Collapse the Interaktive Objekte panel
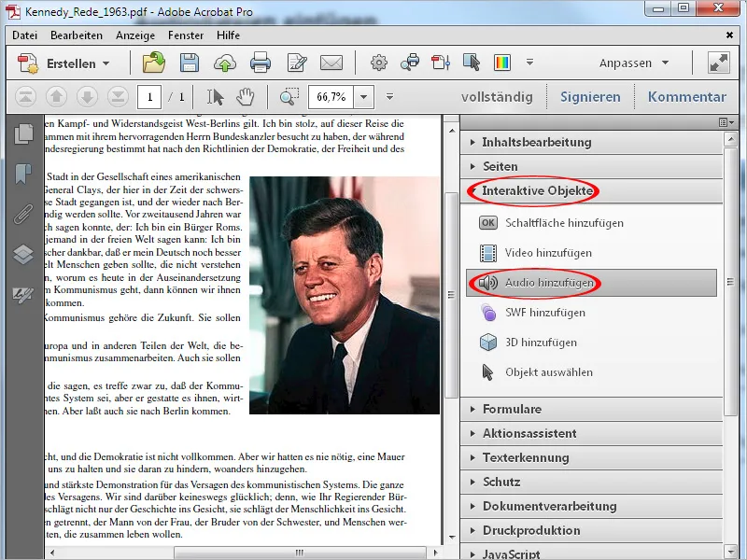The height and width of the screenshot is (560, 747). point(591,191)
